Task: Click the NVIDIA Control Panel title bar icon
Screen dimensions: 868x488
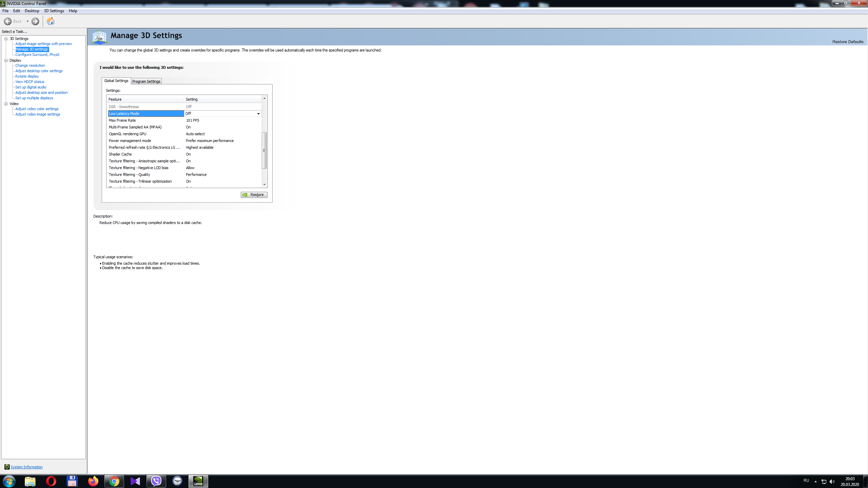Action: 3,3
